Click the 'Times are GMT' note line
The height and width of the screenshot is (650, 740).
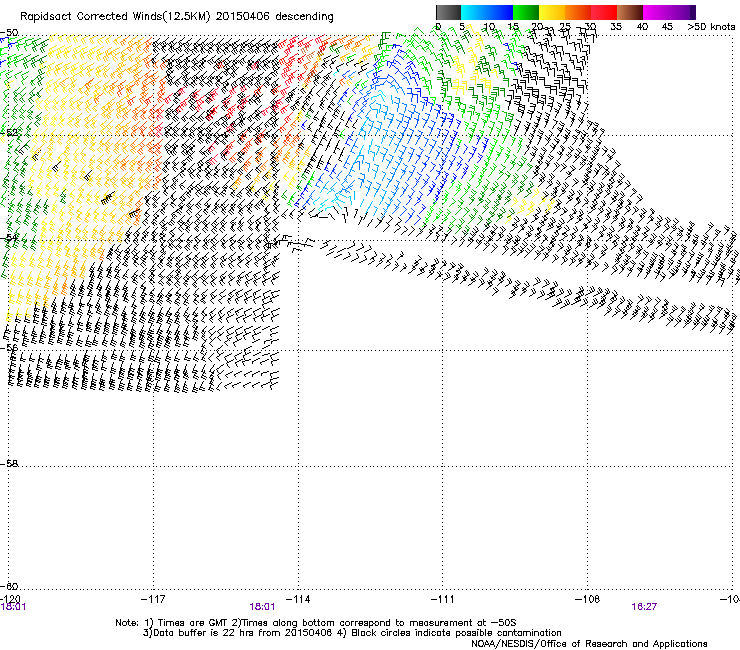[316, 623]
